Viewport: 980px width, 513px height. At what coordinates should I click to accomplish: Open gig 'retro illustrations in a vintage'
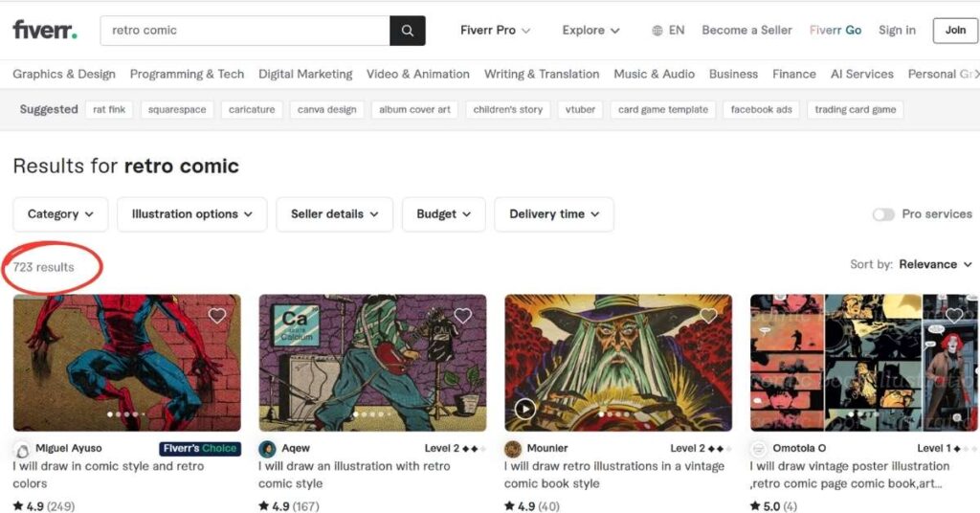point(614,475)
